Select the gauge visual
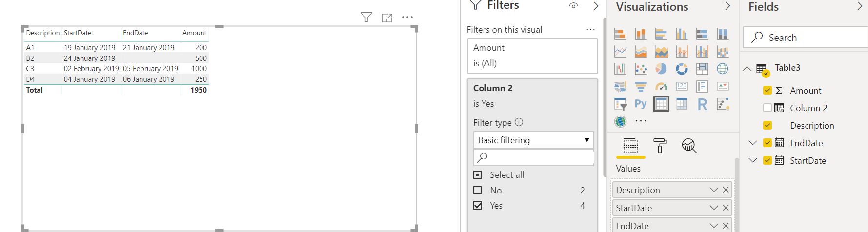This screenshot has height=232, width=868. pyautogui.click(x=661, y=86)
